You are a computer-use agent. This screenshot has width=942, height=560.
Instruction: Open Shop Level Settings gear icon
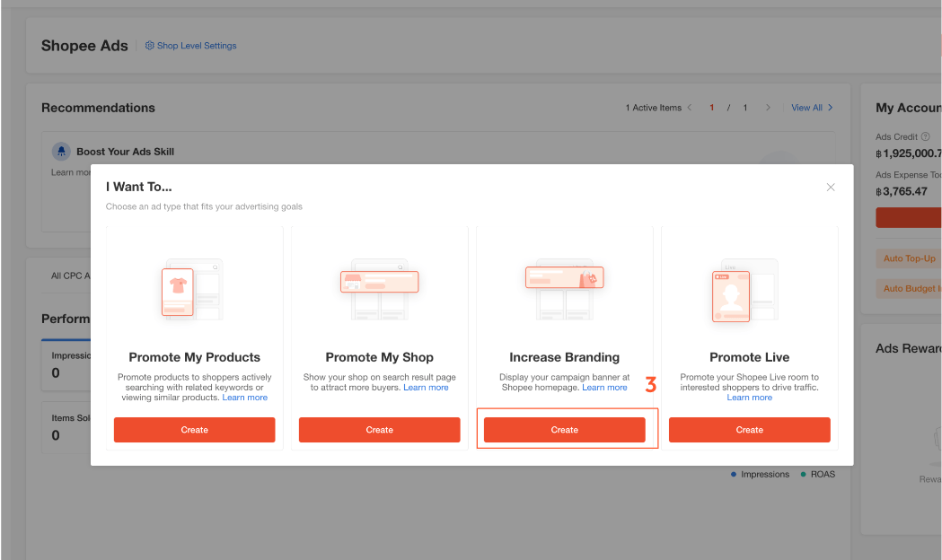(150, 46)
